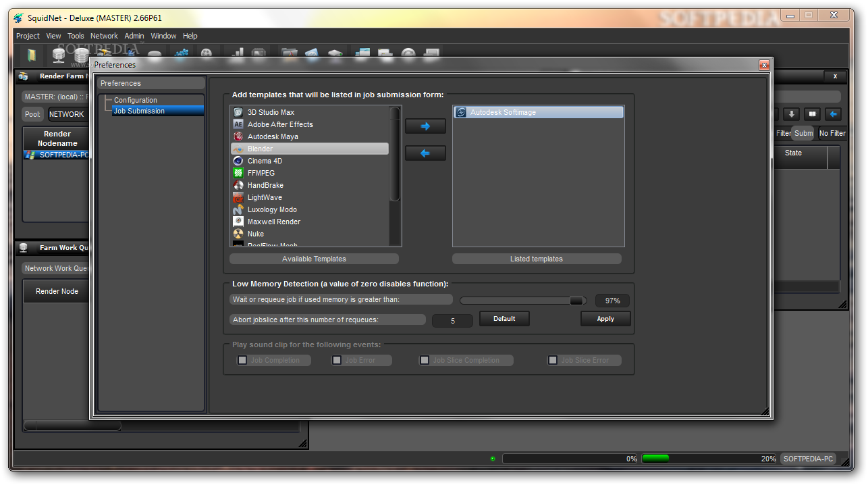The height and width of the screenshot is (485, 868).
Task: Open the Network menu
Action: coord(104,36)
